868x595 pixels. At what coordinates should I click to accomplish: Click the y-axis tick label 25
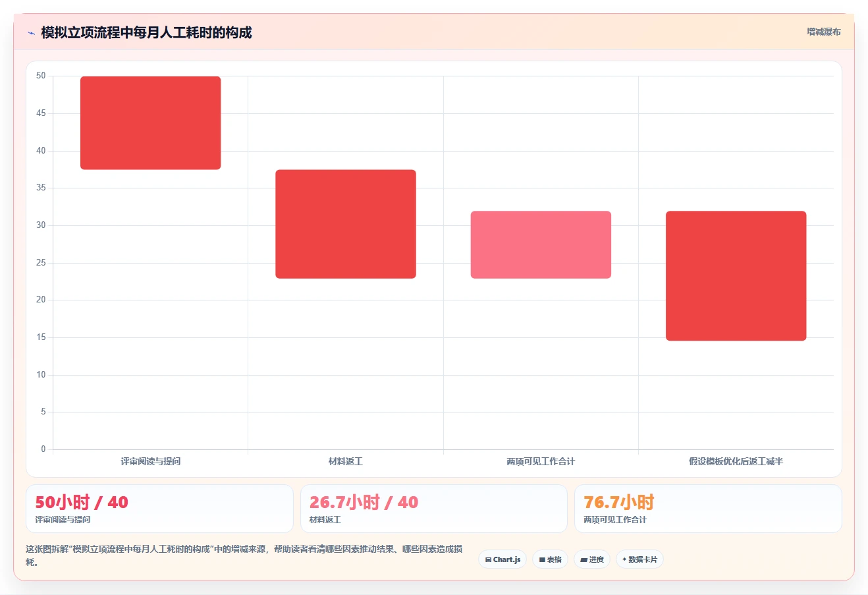[x=41, y=263]
